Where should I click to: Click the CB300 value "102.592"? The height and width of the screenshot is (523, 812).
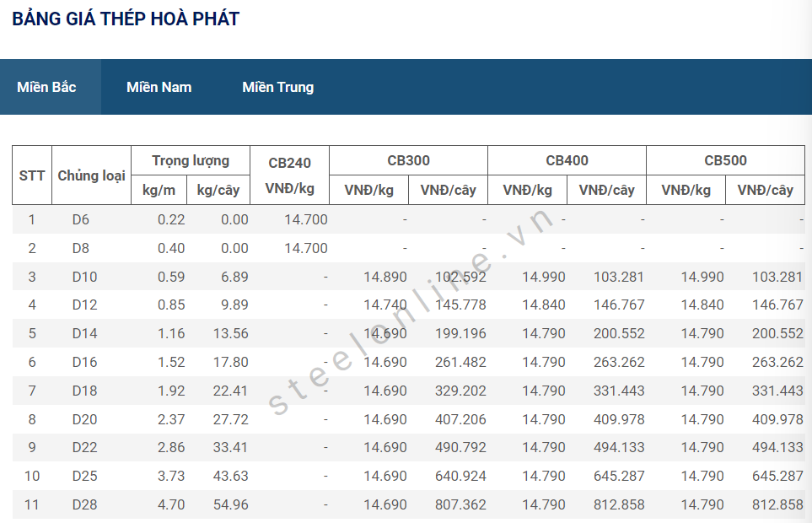pyautogui.click(x=461, y=277)
